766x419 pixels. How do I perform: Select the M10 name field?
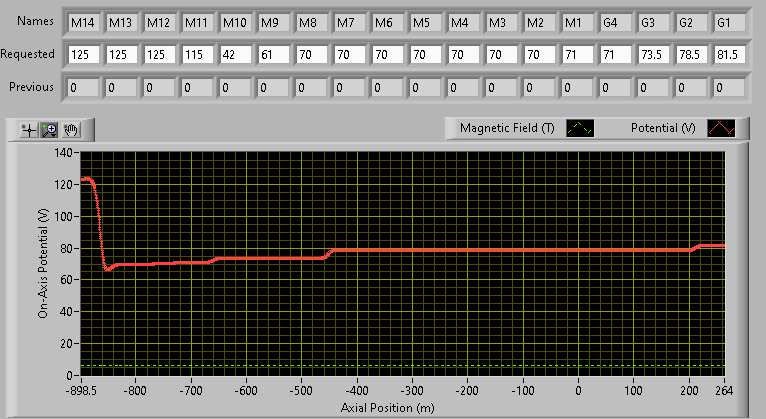(236, 22)
